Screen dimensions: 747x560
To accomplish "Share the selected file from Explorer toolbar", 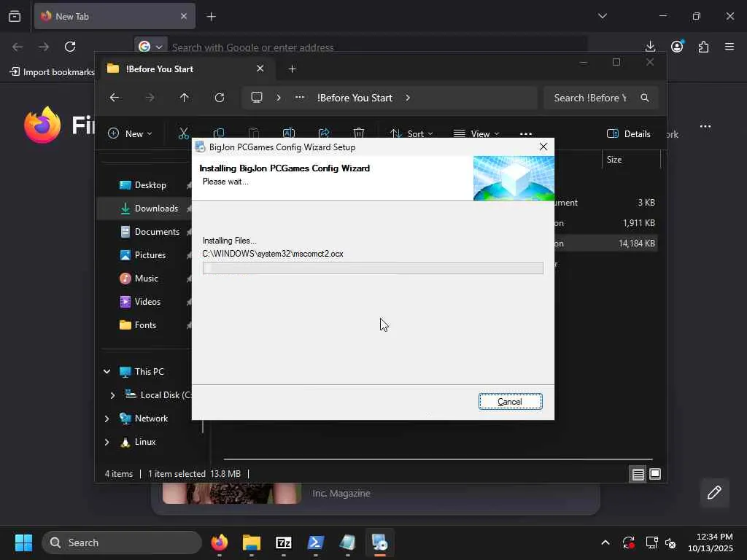I will click(x=324, y=134).
